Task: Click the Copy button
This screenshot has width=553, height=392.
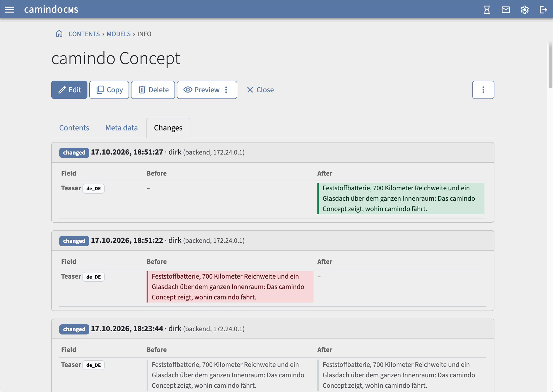Action: point(109,90)
